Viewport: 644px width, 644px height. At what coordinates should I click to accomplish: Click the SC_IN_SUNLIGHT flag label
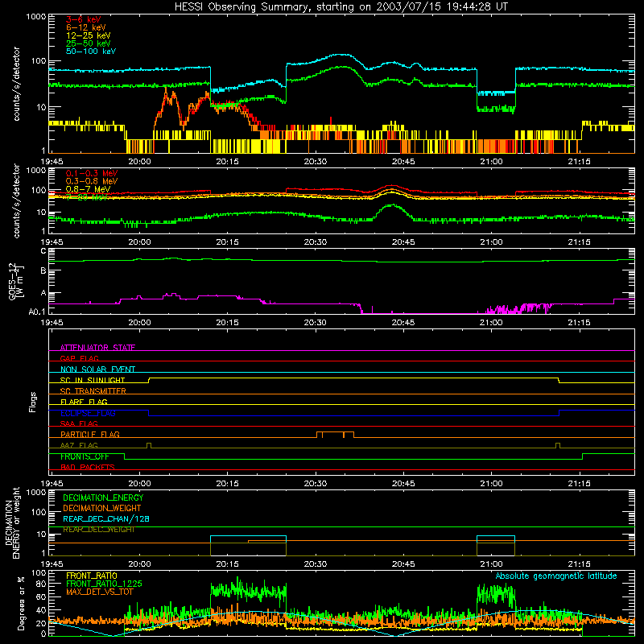coord(93,380)
